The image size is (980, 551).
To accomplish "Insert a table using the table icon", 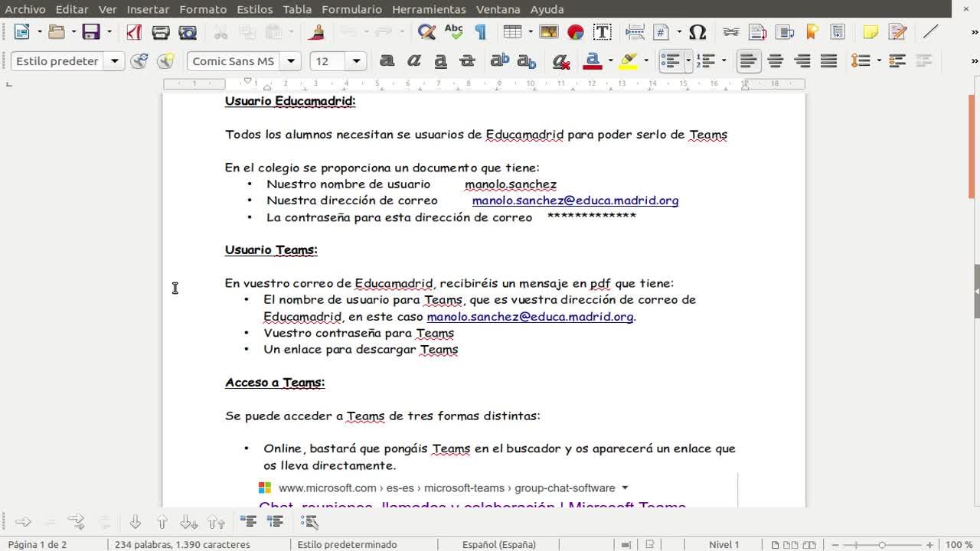I will coord(512,32).
